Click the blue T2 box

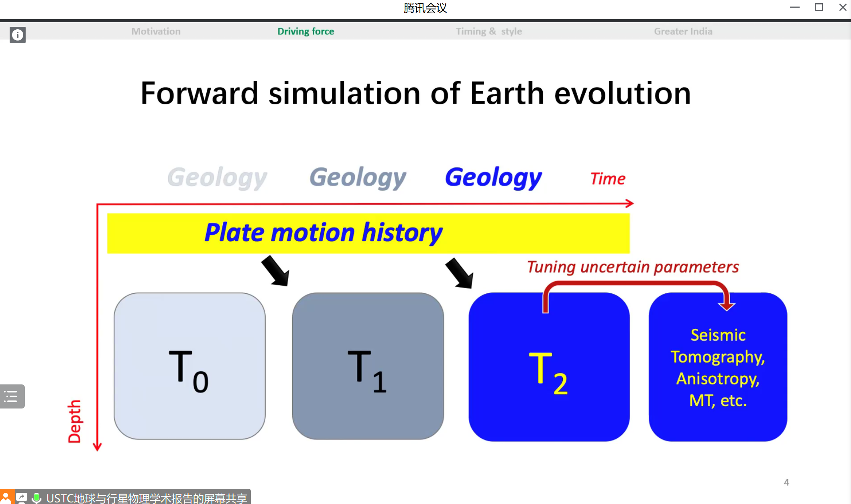coord(549,367)
